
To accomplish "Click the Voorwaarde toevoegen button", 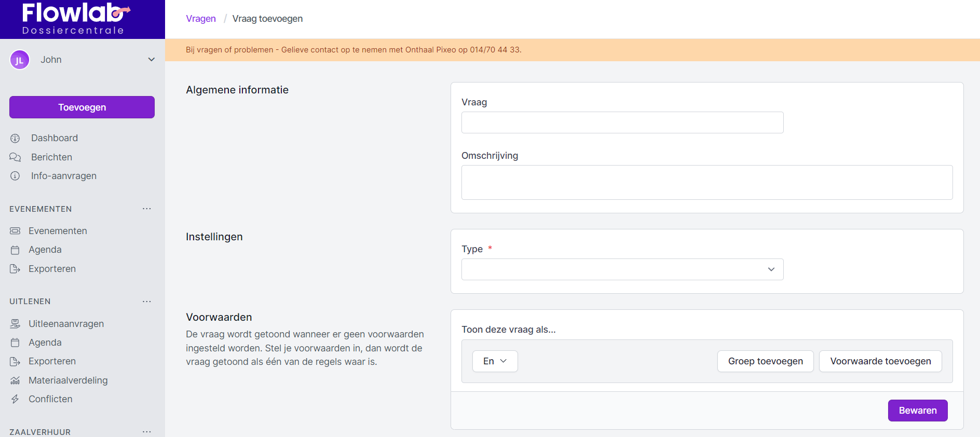I will (880, 361).
